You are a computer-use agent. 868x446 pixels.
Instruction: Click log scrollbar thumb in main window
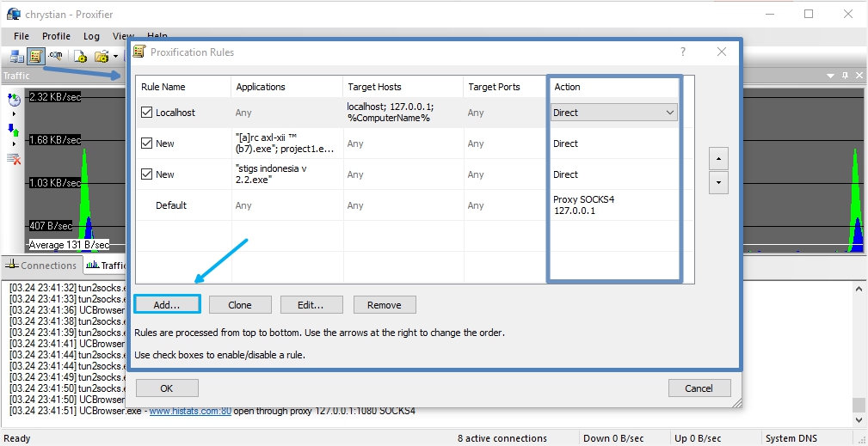[858, 405]
